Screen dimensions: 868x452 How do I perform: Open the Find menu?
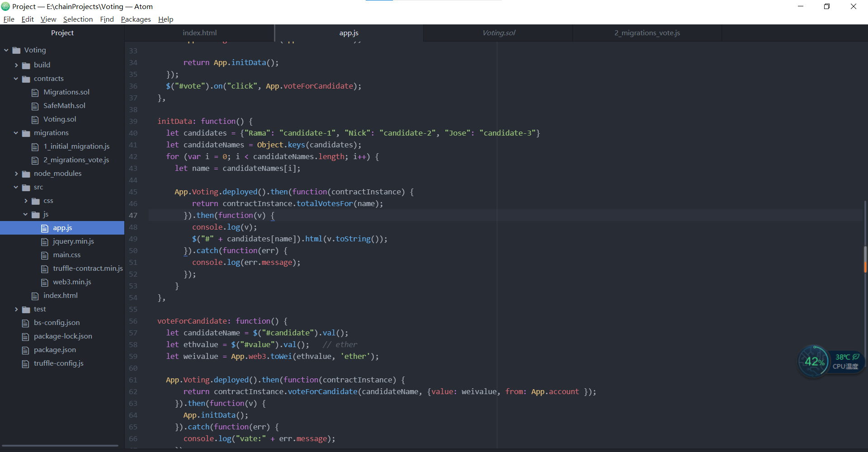[107, 19]
